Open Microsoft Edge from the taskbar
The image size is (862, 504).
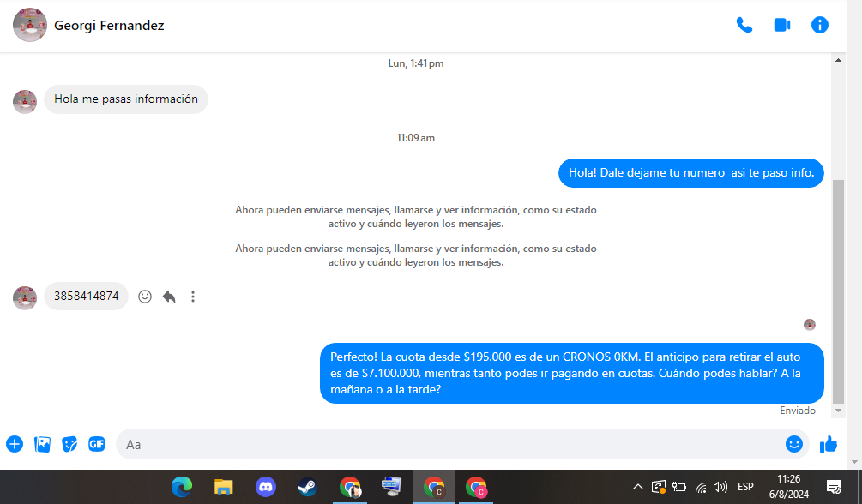tap(182, 487)
